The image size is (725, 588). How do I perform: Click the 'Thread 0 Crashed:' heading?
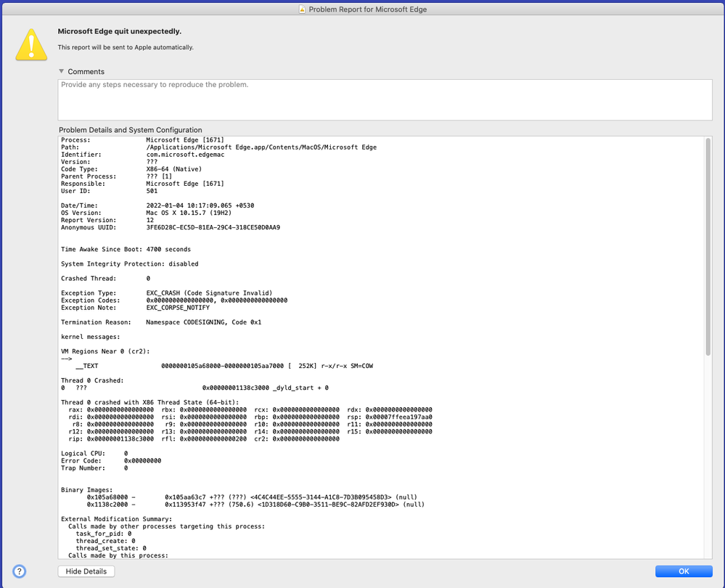92,380
